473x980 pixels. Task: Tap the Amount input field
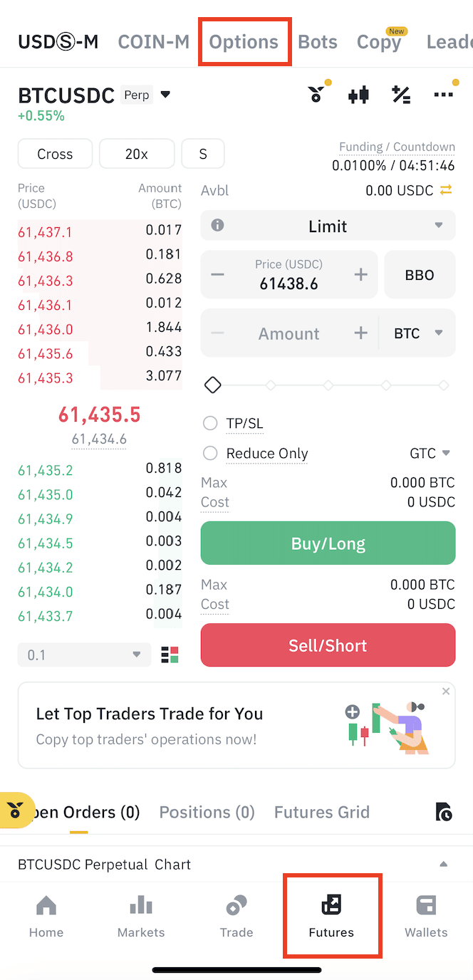289,333
